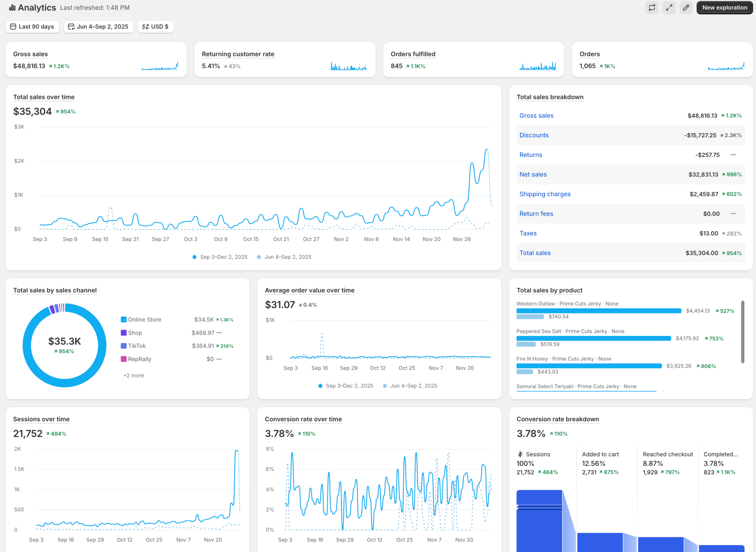Click the New exploration button
Screen dimensions: 756x552
coord(724,7)
